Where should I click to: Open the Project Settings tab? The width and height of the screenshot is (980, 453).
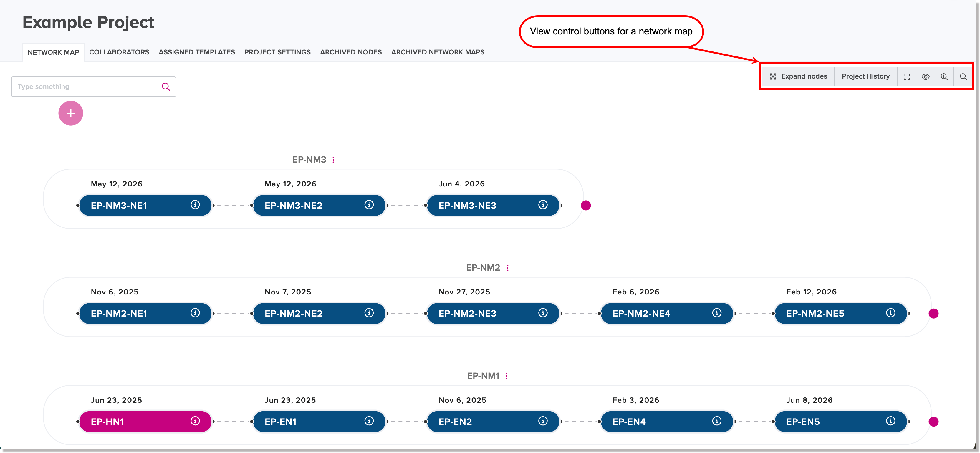(x=277, y=52)
